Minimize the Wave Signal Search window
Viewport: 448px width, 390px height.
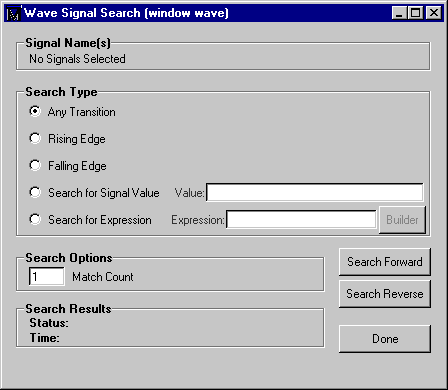point(399,13)
